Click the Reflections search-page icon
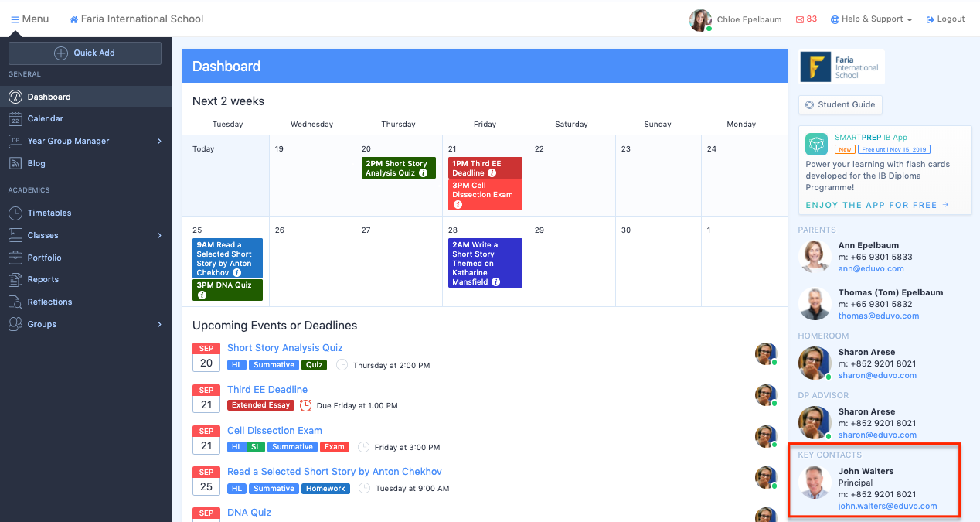This screenshot has width=980, height=522. 15,302
